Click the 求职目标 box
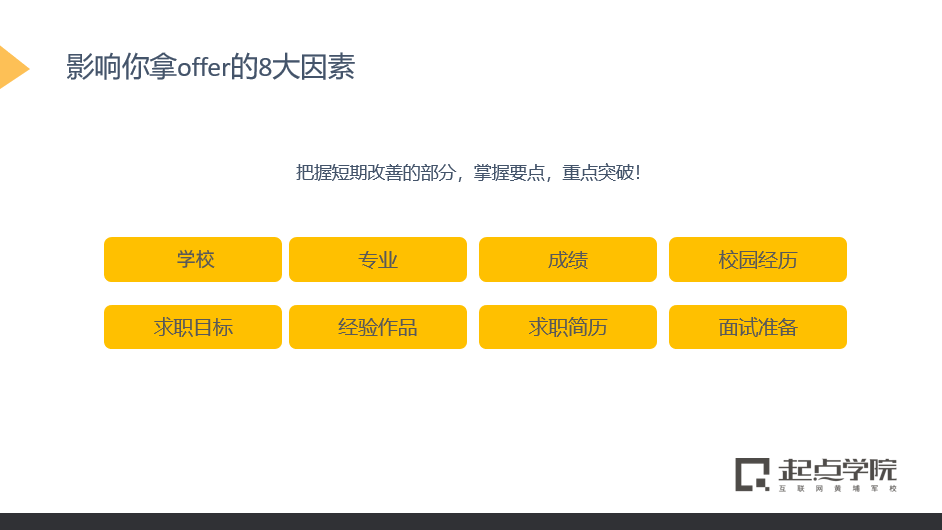The height and width of the screenshot is (530, 942). pyautogui.click(x=193, y=327)
